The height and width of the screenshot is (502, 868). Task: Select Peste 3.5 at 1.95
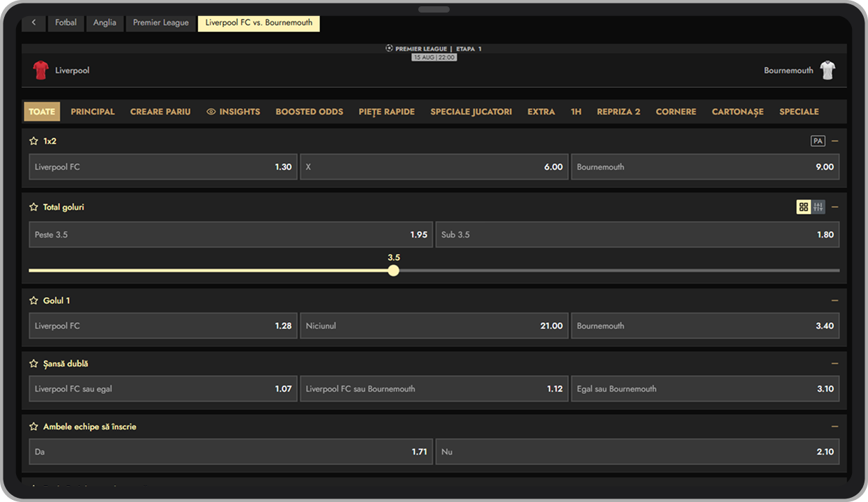pyautogui.click(x=231, y=235)
